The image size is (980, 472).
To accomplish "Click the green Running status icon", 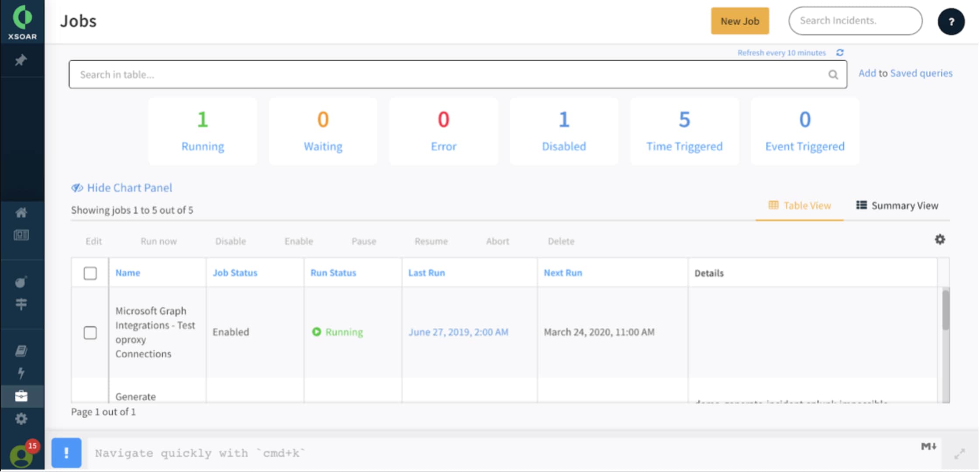I will (x=316, y=332).
